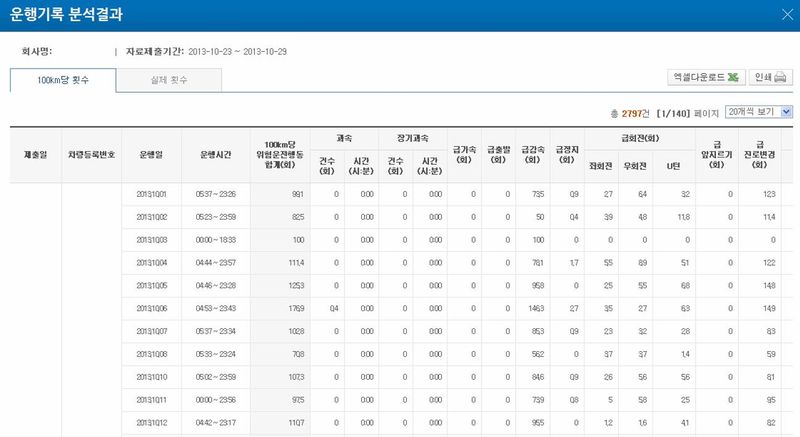Click the 급감속 (회) column header

click(532, 155)
